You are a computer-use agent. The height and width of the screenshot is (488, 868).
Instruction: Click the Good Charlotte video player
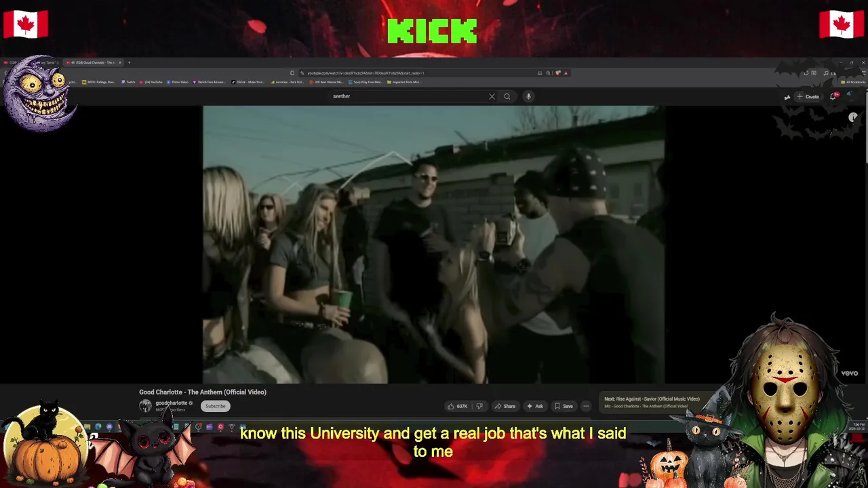(433, 245)
